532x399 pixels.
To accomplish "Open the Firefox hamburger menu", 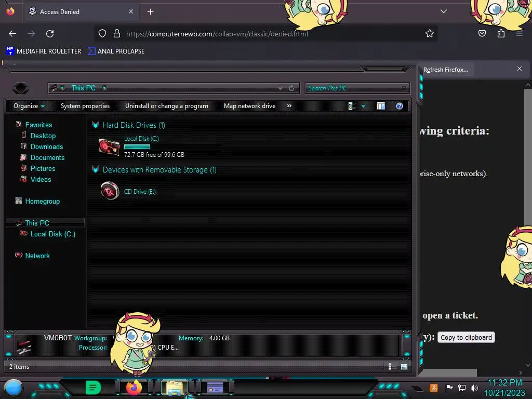I will tap(520, 33).
